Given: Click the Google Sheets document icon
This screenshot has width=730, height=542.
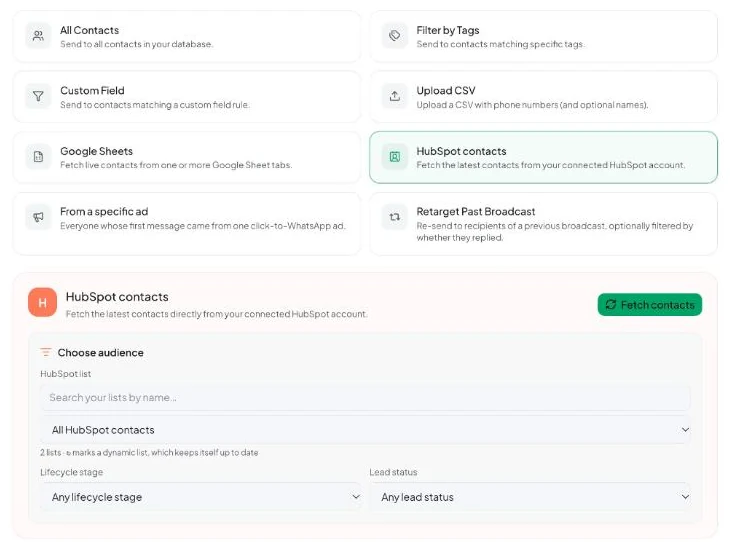Looking at the screenshot, I should point(38,157).
